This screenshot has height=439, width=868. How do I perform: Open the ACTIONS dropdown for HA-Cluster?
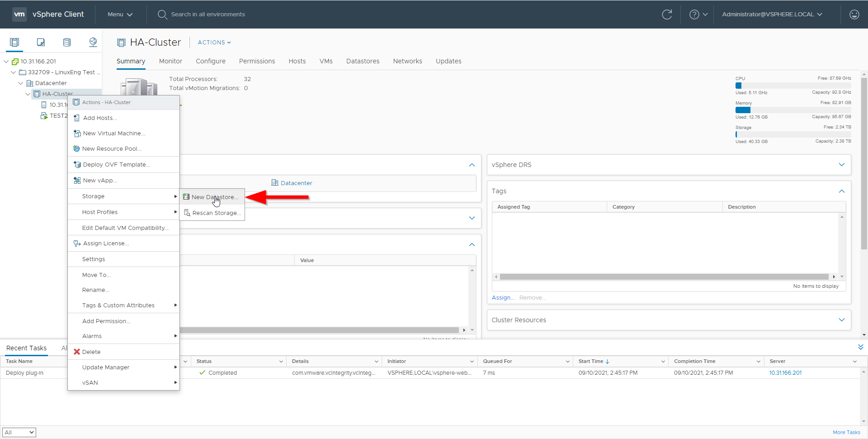click(x=214, y=43)
